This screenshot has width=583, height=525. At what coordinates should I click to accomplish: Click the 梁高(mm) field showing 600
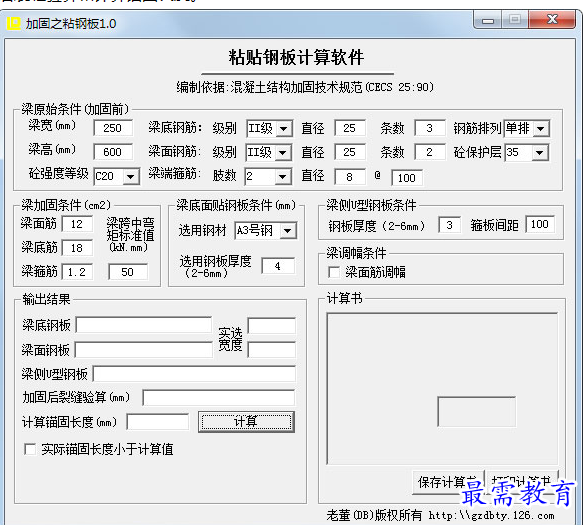coord(113,152)
